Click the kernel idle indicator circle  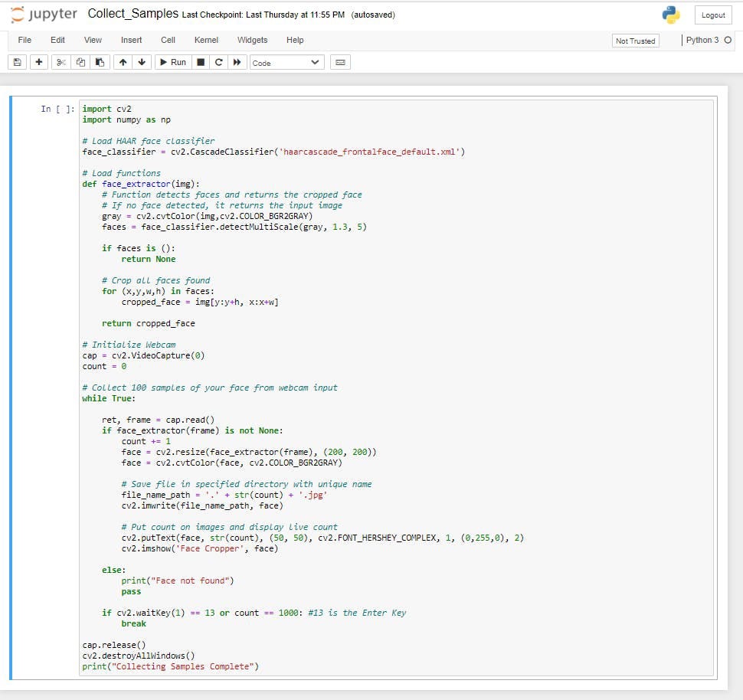click(x=728, y=41)
